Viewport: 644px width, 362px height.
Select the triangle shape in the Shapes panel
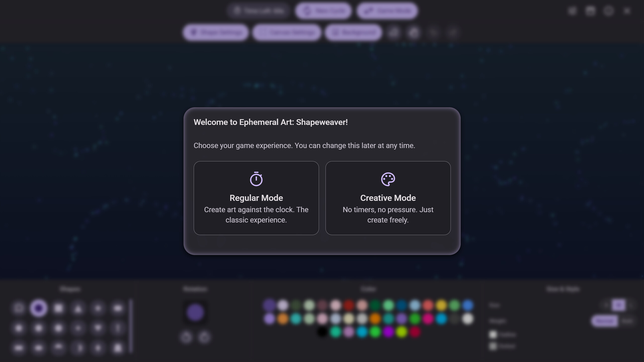pyautogui.click(x=78, y=308)
